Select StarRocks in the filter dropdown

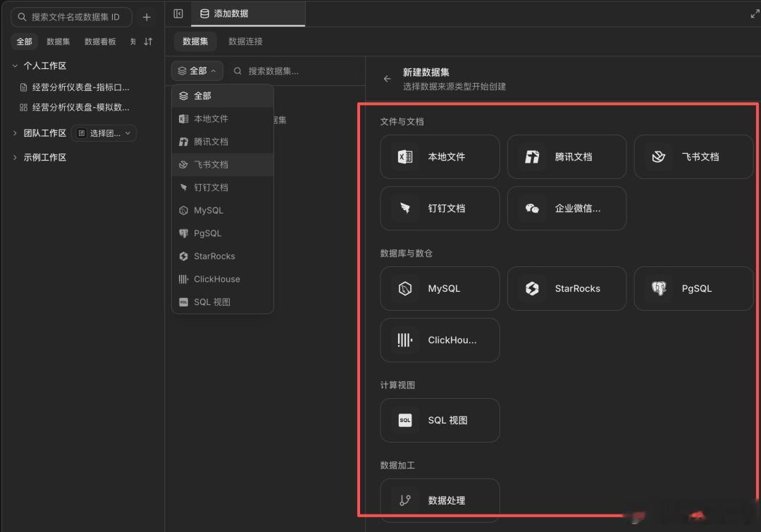223,256
